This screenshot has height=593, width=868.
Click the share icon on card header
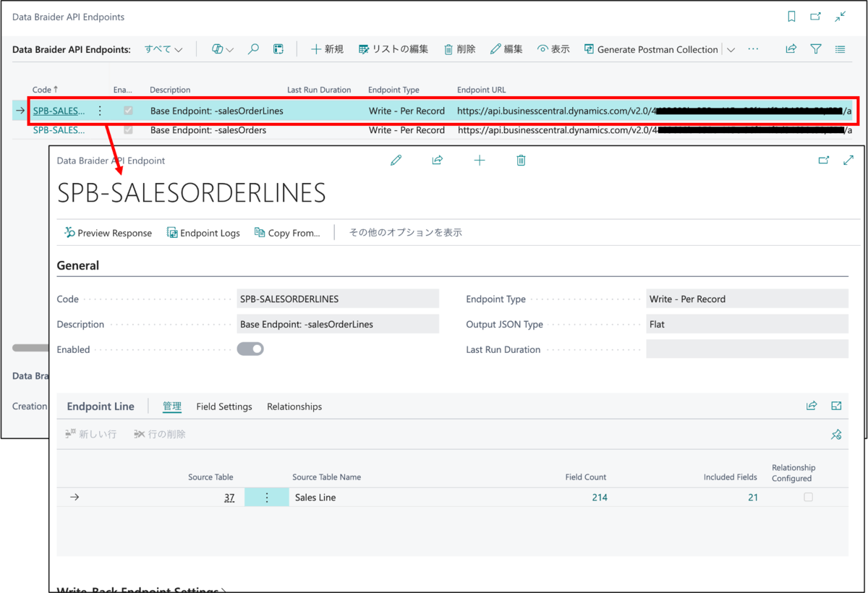[438, 161]
